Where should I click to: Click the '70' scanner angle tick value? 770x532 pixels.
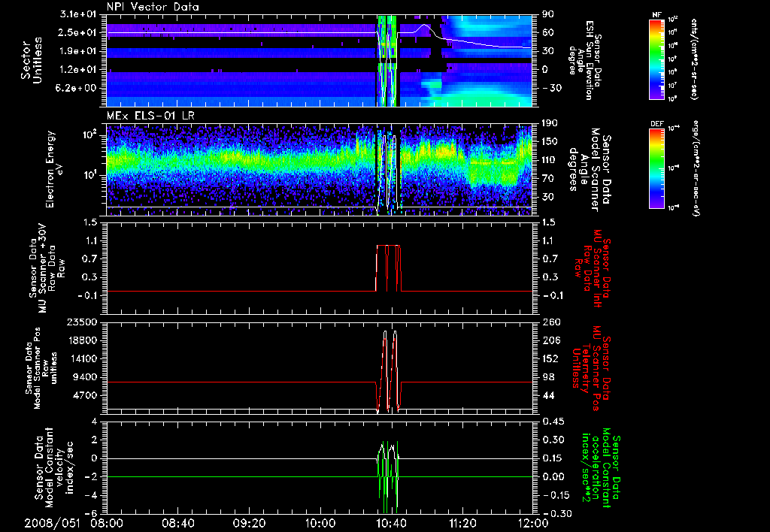tap(547, 179)
